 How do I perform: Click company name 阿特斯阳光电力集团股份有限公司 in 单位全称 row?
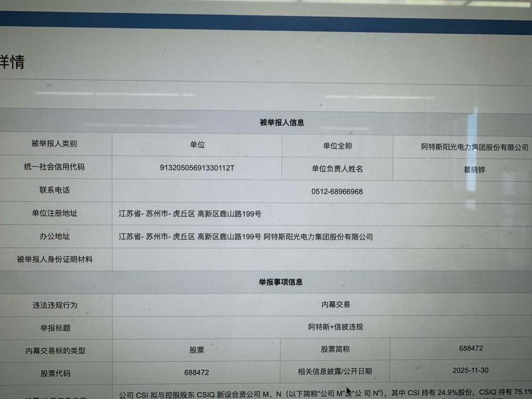tap(474, 147)
